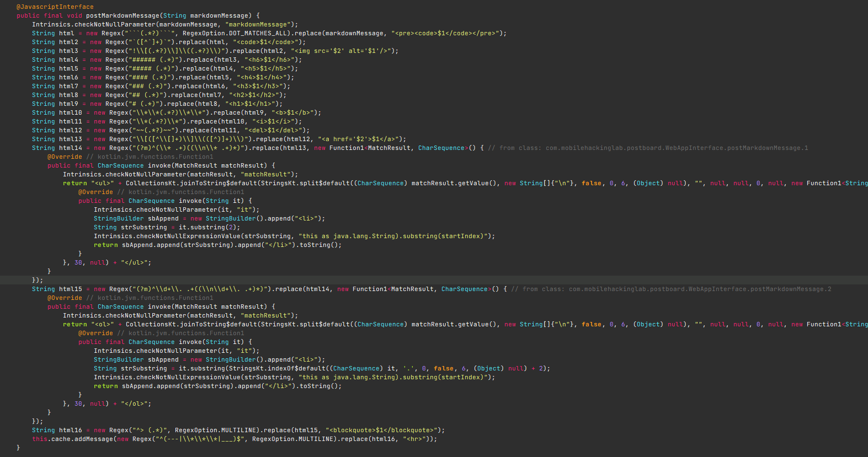
Task: Click the "<ul>" string in the return statement
Action: click(102, 183)
